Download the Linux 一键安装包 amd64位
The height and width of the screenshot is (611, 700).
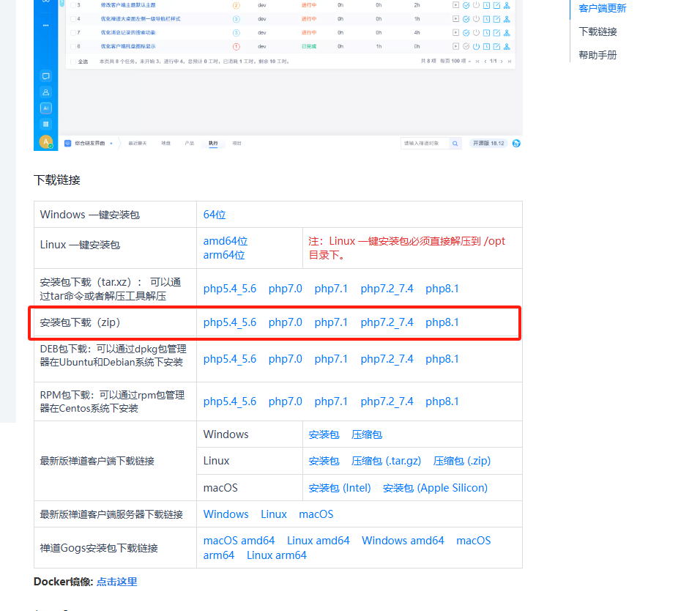coord(226,241)
